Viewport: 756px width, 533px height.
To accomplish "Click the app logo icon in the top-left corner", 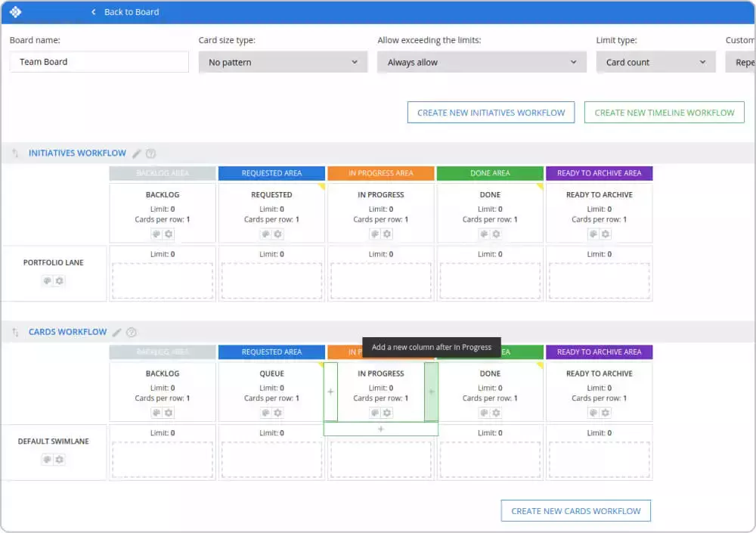I will 17,11.
